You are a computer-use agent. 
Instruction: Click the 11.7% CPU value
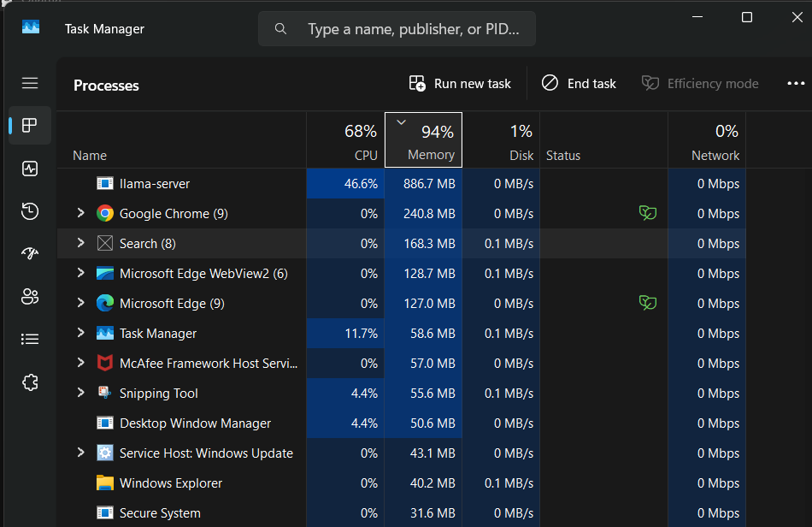coord(361,334)
